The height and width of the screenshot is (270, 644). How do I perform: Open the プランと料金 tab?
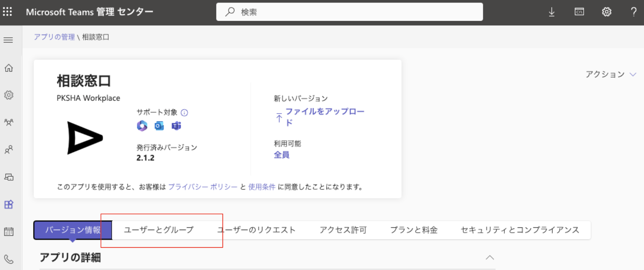(414, 230)
